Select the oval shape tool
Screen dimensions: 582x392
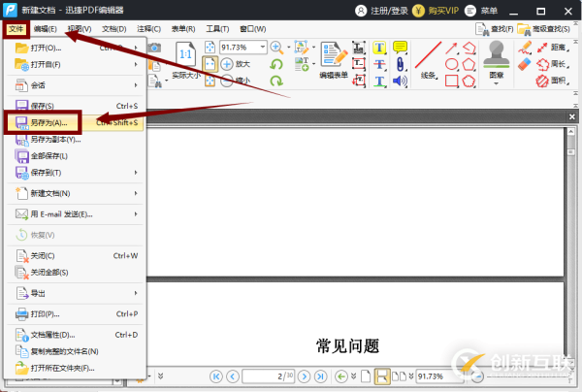[x=451, y=64]
